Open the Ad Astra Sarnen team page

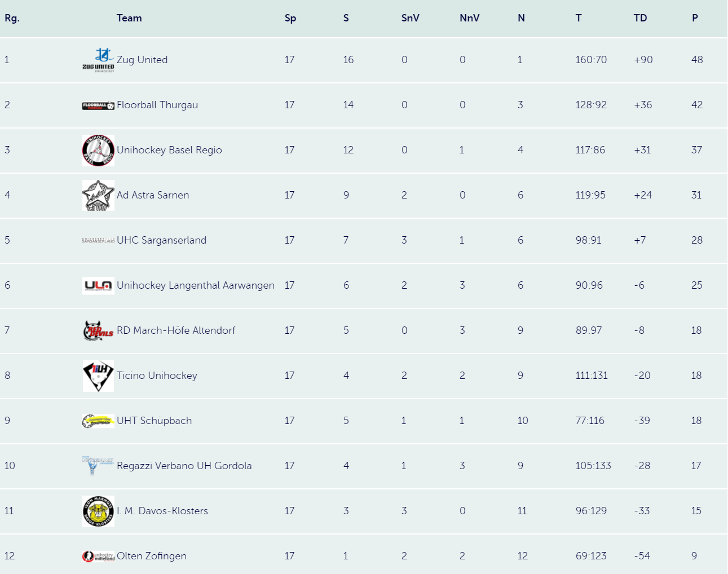coord(153,195)
